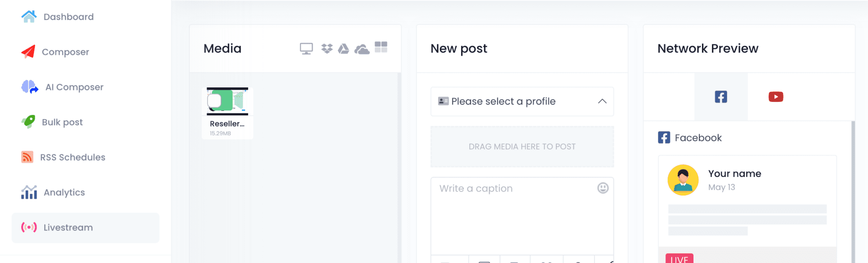
Task: Navigate to Bulk post
Action: click(x=62, y=122)
